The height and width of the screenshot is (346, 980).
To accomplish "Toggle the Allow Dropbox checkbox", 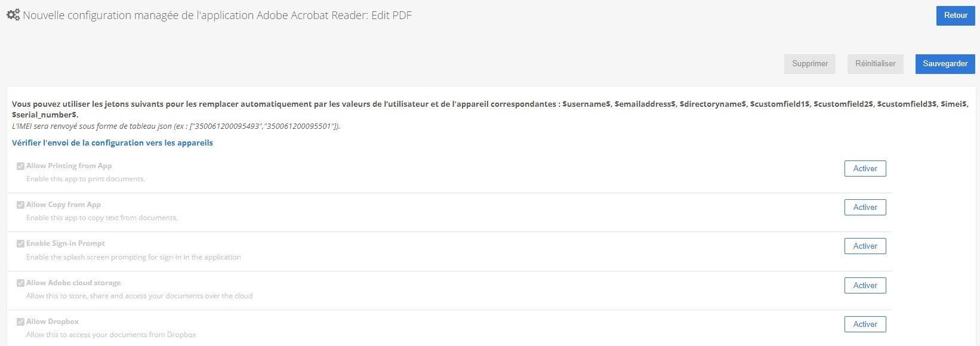I will coord(20,322).
